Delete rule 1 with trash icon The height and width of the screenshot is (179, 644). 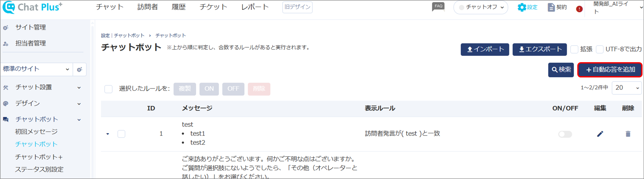click(x=628, y=134)
